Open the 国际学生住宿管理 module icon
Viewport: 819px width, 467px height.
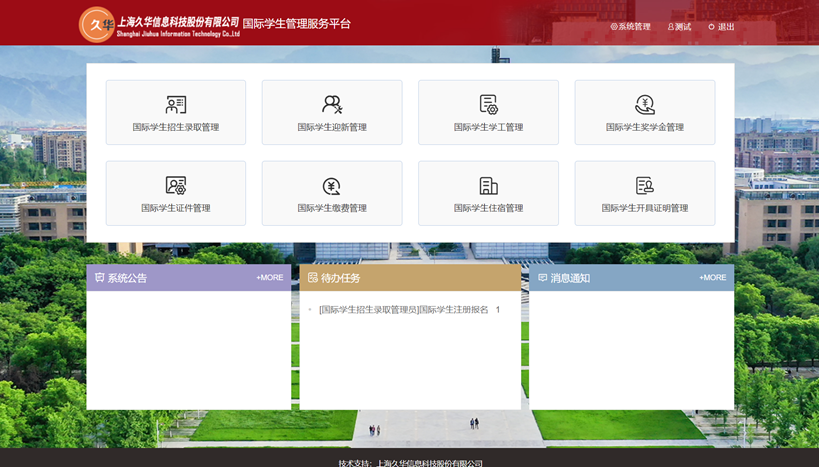(488, 186)
